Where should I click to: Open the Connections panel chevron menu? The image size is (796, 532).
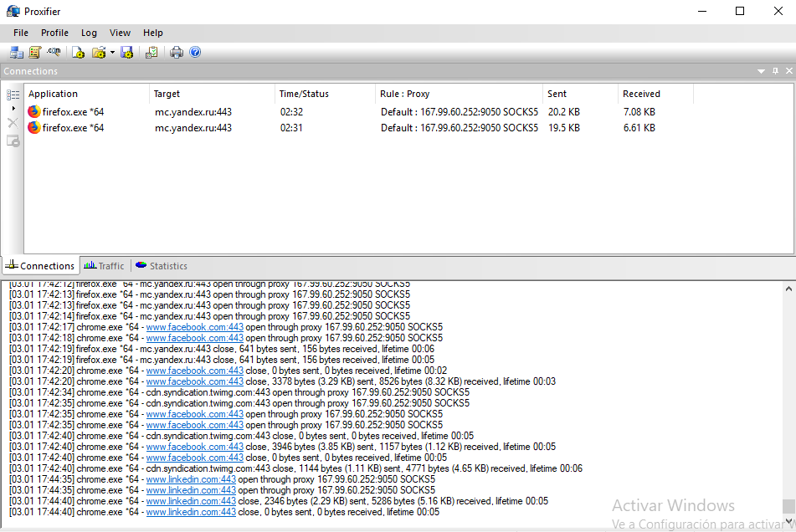tap(761, 71)
